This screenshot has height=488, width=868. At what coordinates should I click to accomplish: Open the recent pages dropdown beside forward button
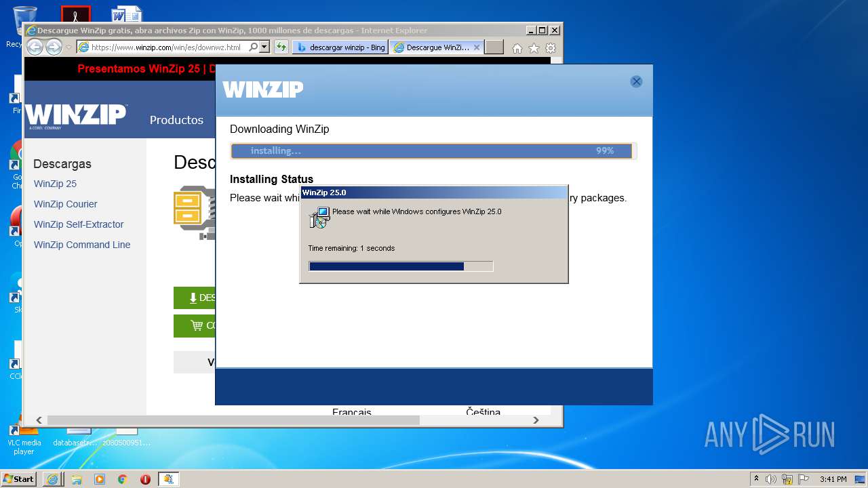[x=68, y=47]
